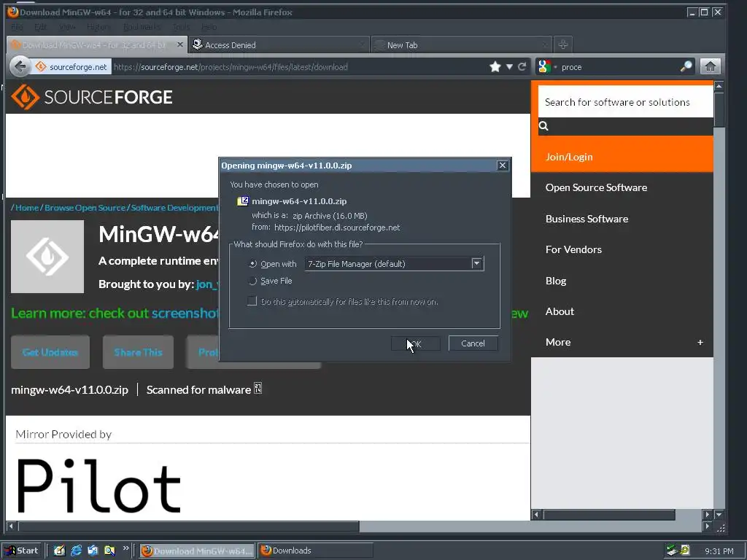Click the Get Updates button
This screenshot has width=747, height=560.
(x=50, y=352)
